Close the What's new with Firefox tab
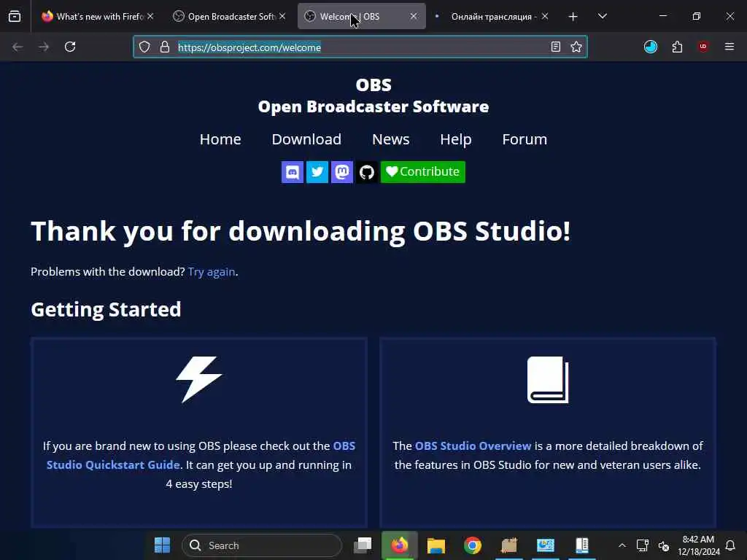This screenshot has width=747, height=560. point(150,16)
